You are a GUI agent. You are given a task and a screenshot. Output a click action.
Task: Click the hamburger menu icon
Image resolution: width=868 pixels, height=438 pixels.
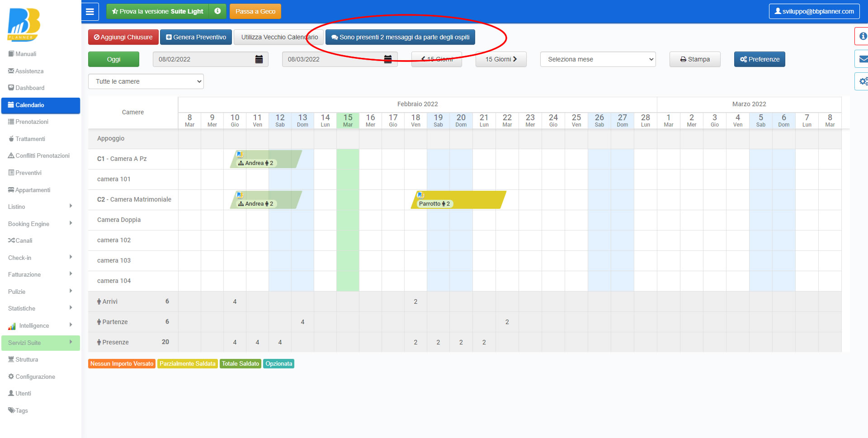click(90, 12)
